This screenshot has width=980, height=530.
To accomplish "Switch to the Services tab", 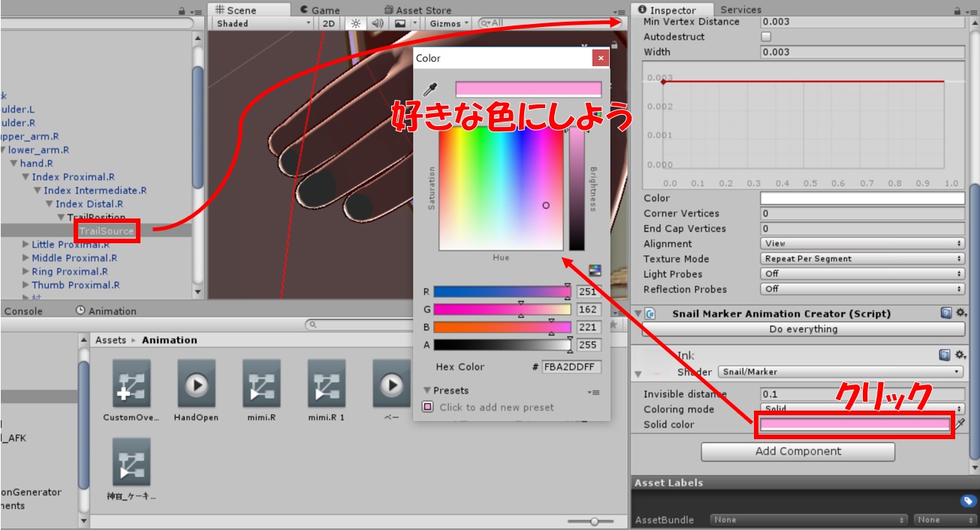I will 740,10.
